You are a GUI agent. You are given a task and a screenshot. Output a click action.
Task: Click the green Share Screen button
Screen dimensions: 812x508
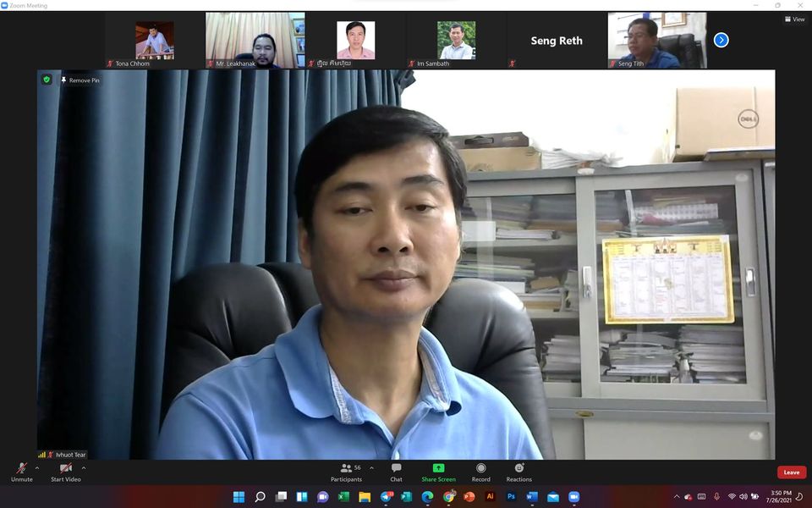tap(438, 472)
